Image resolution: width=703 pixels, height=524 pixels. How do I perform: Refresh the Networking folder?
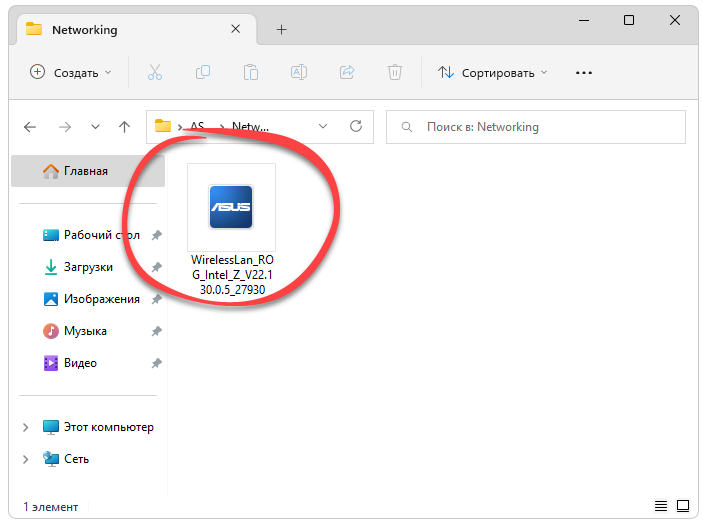[x=356, y=127]
